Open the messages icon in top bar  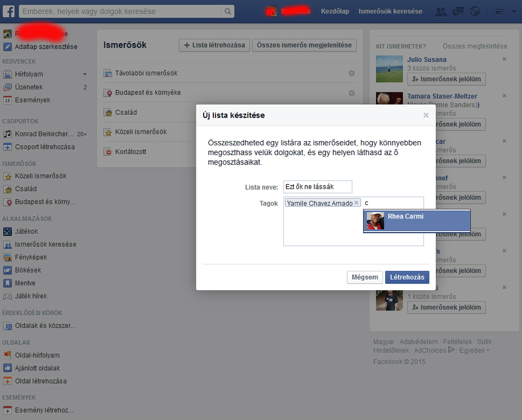(458, 11)
